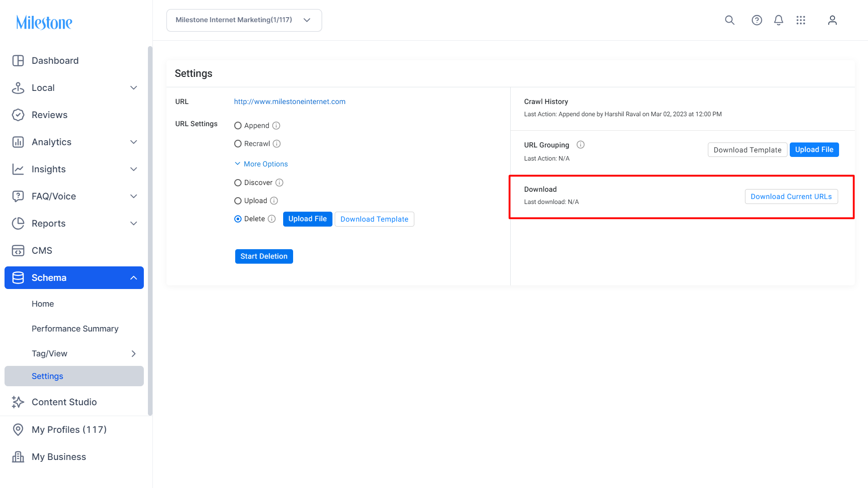
Task: Open the apps grid icon
Action: 801,20
